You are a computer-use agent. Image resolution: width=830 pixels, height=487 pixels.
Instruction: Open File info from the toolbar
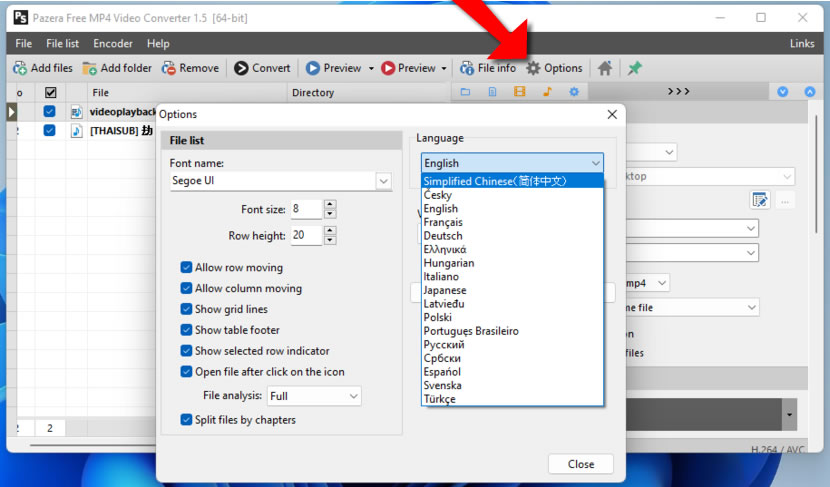click(x=488, y=68)
